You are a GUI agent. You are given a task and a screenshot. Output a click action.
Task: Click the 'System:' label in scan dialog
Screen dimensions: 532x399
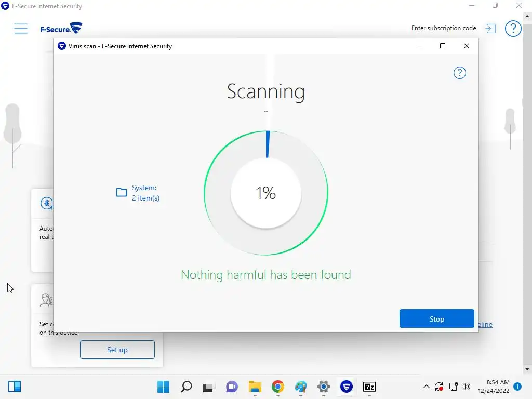pos(144,188)
